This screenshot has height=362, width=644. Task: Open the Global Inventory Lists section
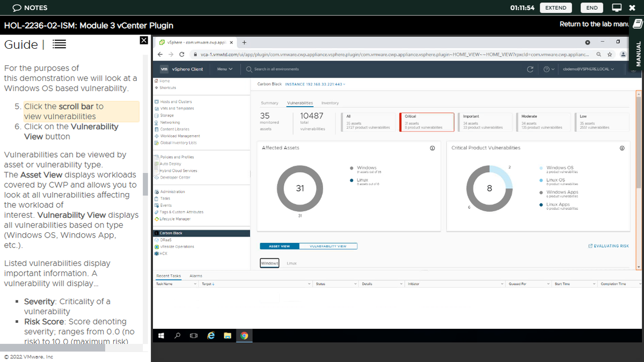(x=181, y=142)
